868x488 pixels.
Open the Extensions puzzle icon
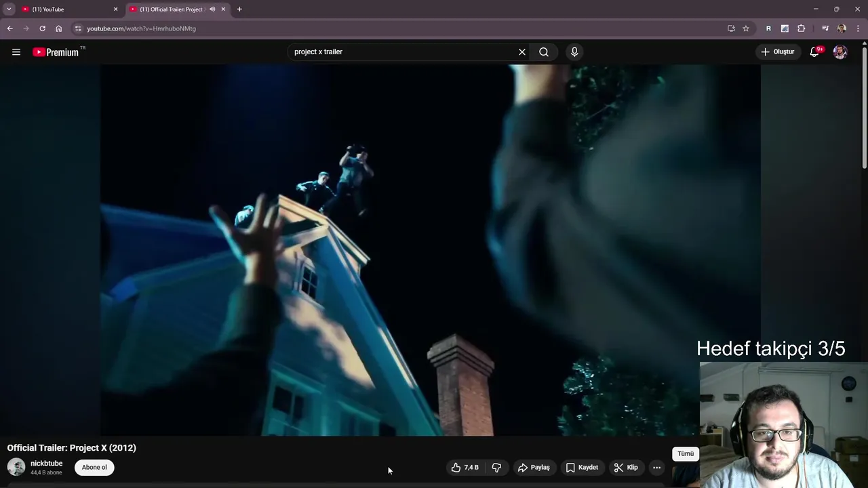[802, 28]
